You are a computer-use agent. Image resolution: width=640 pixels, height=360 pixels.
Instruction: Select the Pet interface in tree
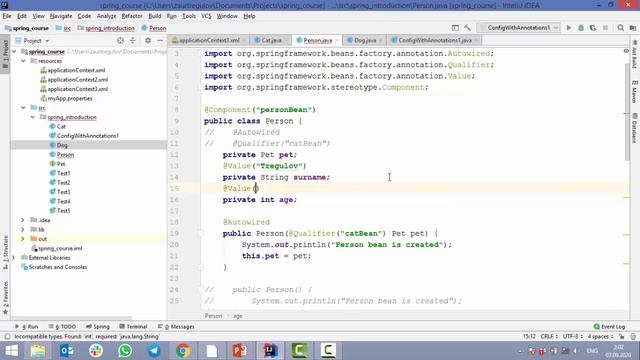tap(61, 164)
